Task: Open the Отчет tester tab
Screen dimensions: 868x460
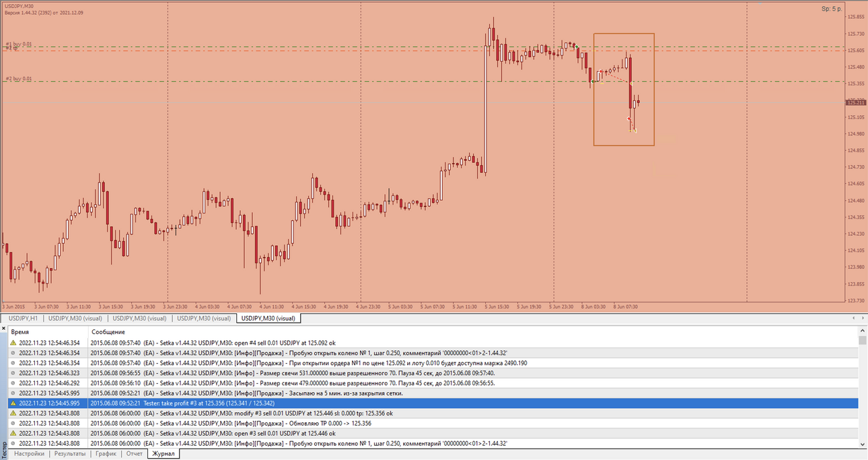Action: pos(135,454)
